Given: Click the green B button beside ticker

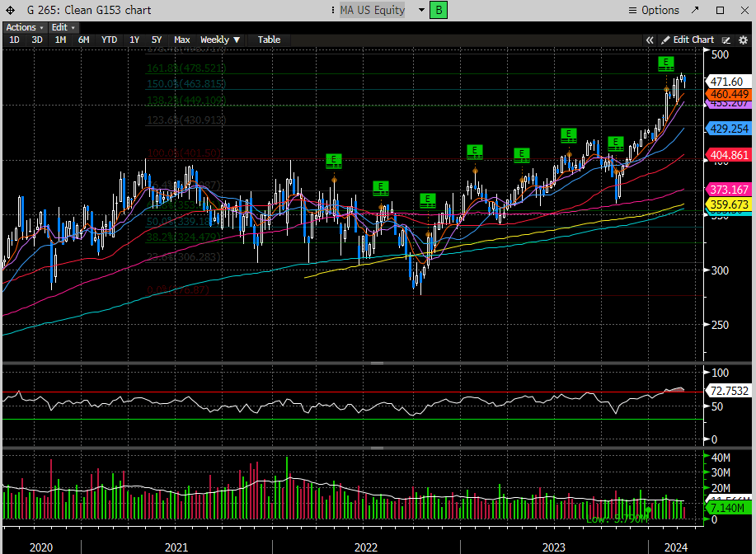Looking at the screenshot, I should 439,10.
